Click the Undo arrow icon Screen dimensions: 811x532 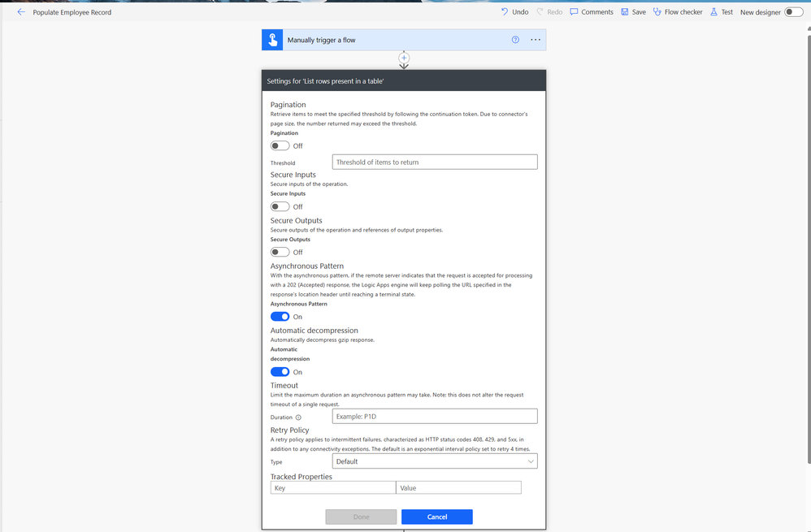(x=505, y=11)
